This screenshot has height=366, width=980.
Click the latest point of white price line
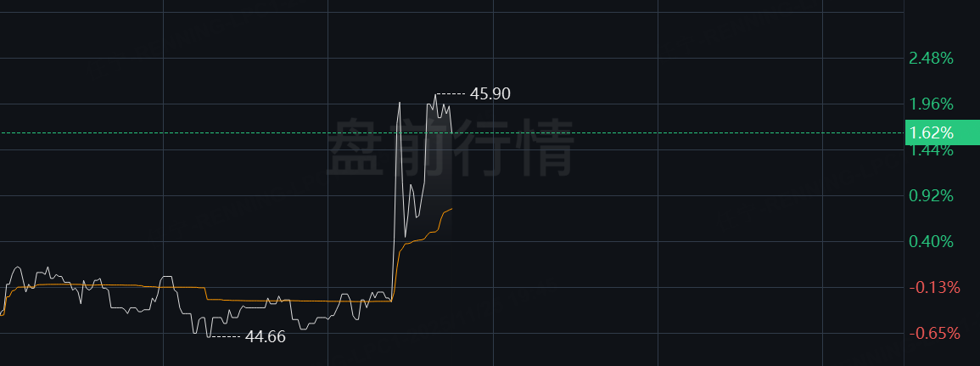tap(452, 132)
